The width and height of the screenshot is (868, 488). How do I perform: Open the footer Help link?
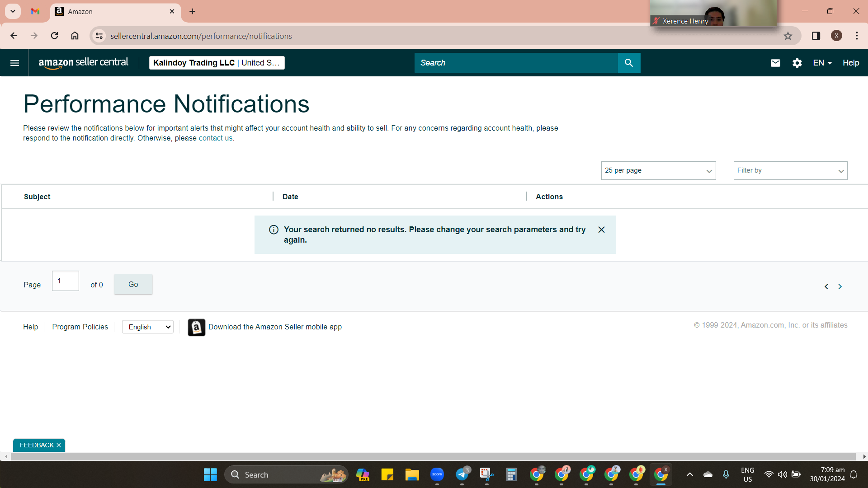(30, 327)
